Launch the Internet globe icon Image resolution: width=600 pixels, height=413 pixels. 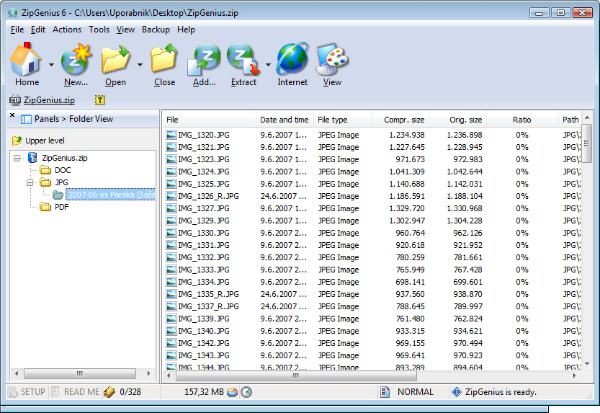click(x=292, y=62)
